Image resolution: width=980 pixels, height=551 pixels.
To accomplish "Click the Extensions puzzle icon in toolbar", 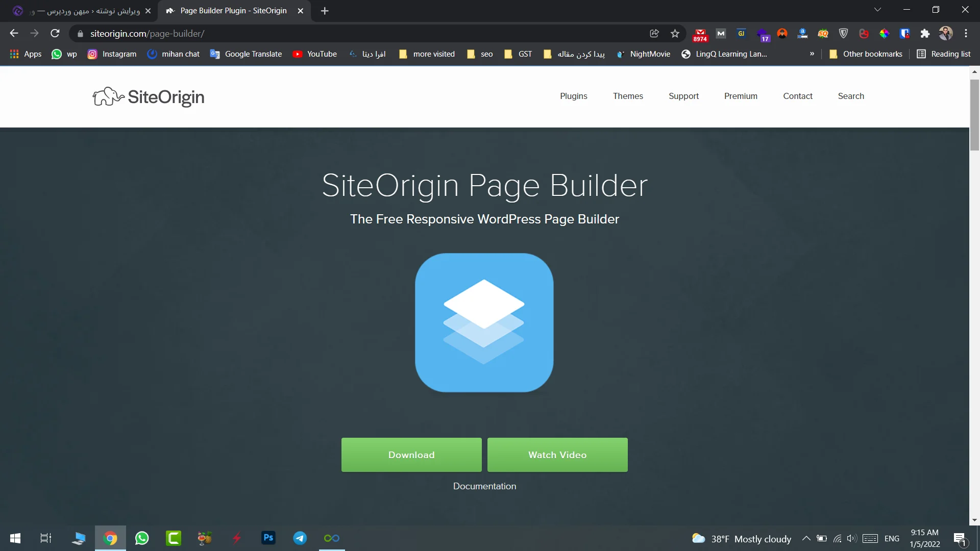I will point(925,34).
